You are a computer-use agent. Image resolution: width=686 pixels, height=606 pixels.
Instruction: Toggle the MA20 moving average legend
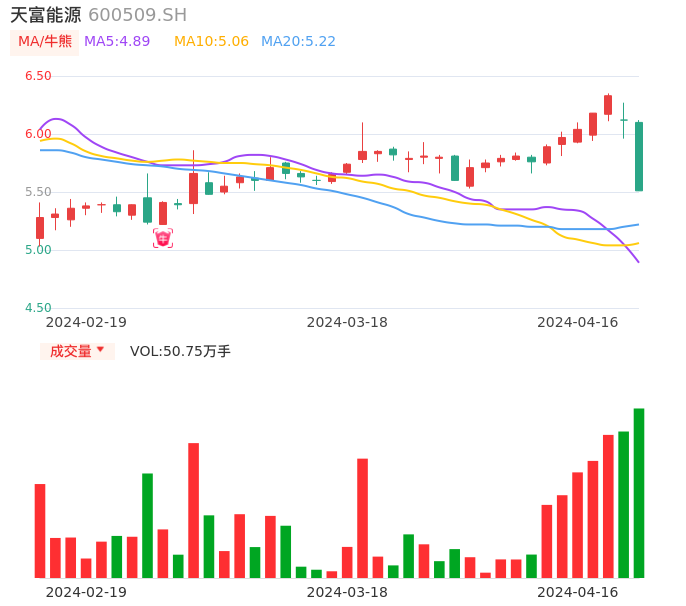coord(298,42)
